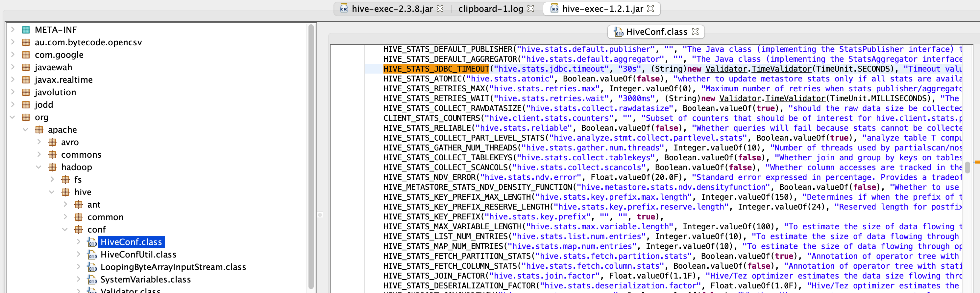980x293 pixels.
Task: Select the javax.realtime tree item
Action: tap(63, 80)
